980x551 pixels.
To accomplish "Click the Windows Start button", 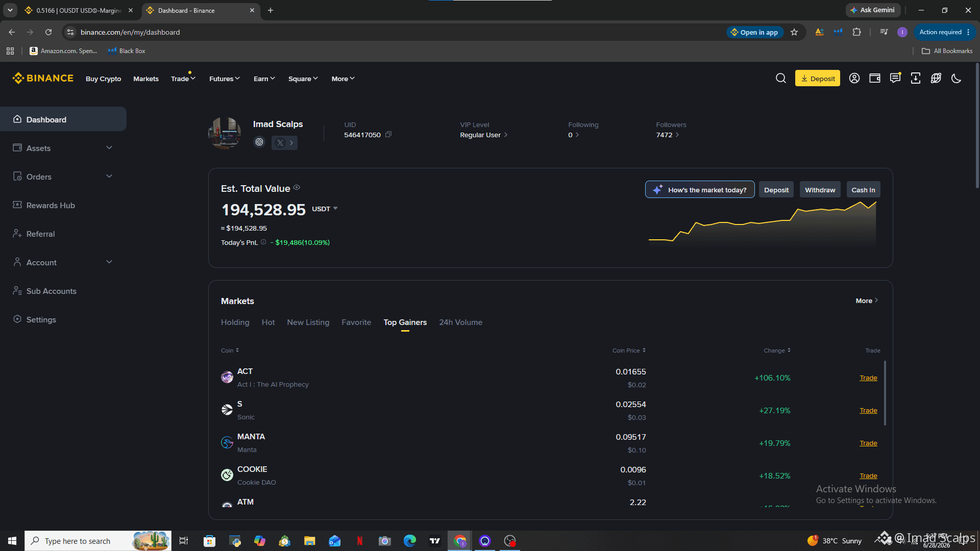I will pos(12,541).
